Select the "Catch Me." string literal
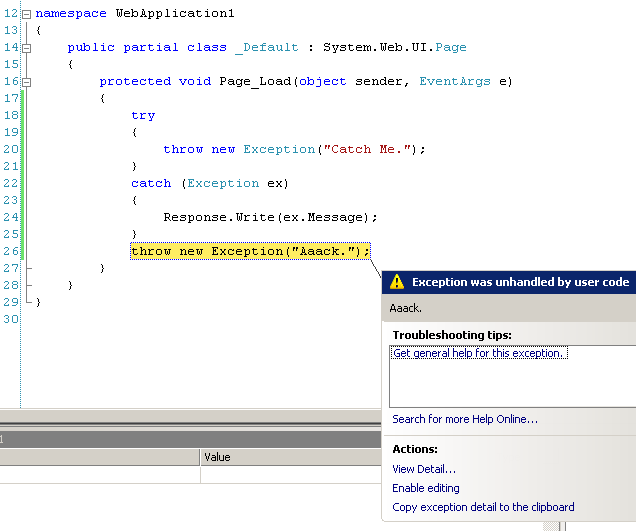 pyautogui.click(x=367, y=149)
